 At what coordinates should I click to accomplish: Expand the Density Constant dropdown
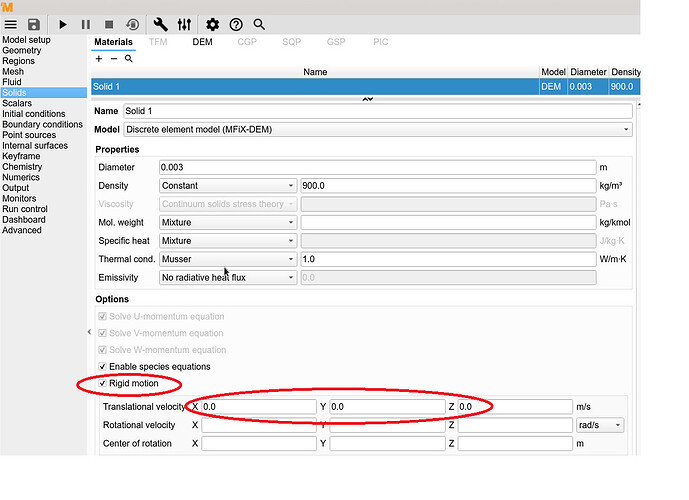click(228, 186)
